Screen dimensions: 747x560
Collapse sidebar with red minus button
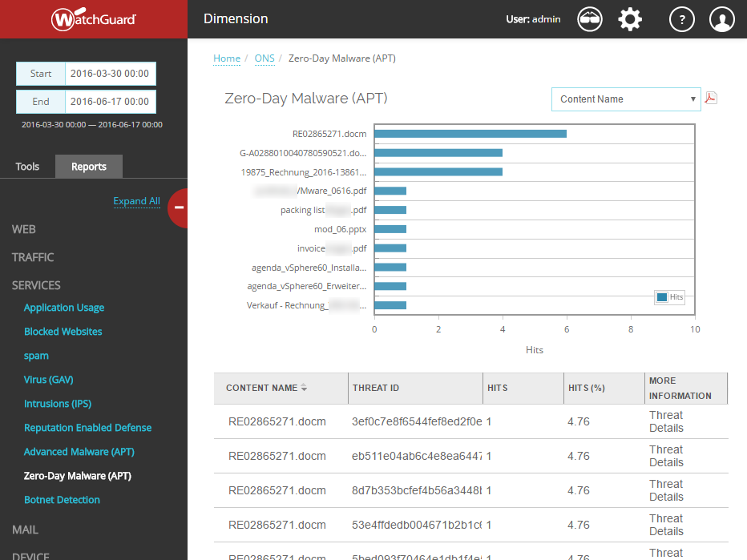(x=179, y=207)
